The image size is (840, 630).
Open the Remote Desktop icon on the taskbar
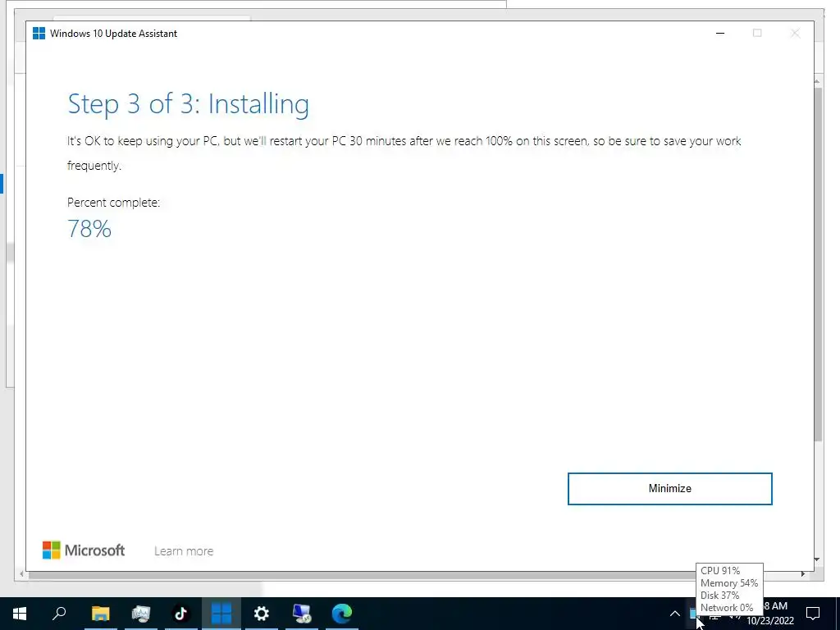point(302,614)
